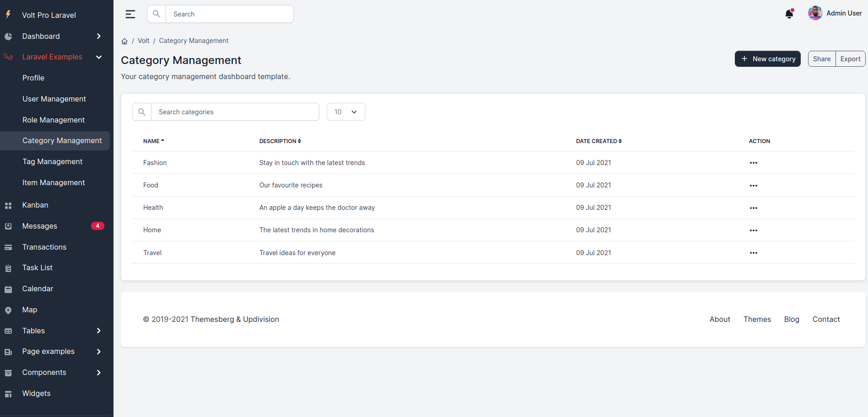This screenshot has height=417, width=868.
Task: Open the Themes footer link
Action: [x=757, y=319]
